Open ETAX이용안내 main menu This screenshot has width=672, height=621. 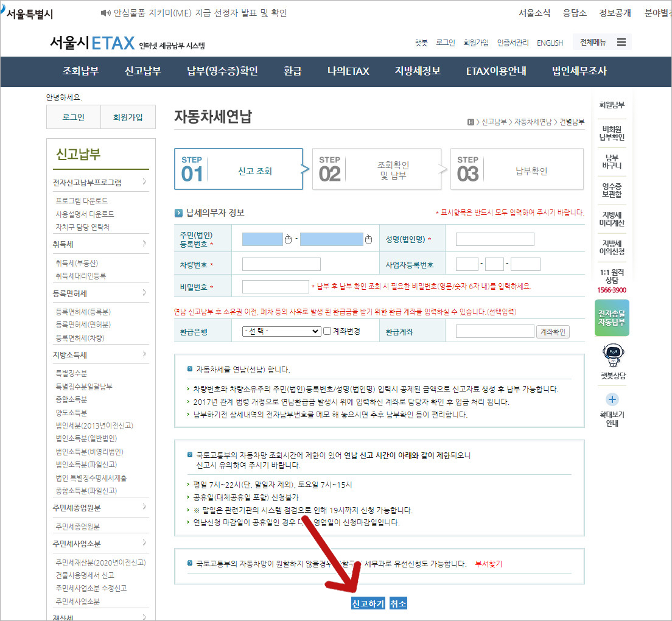pyautogui.click(x=496, y=71)
